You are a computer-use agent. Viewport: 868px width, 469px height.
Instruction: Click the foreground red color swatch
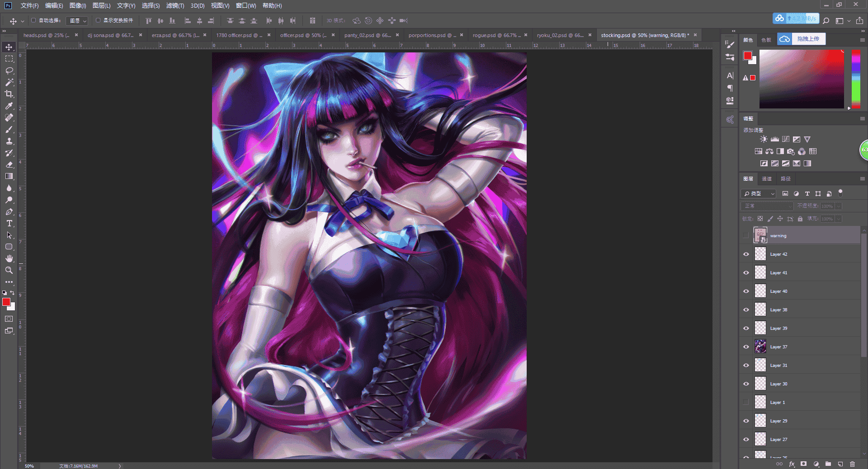click(x=6, y=302)
